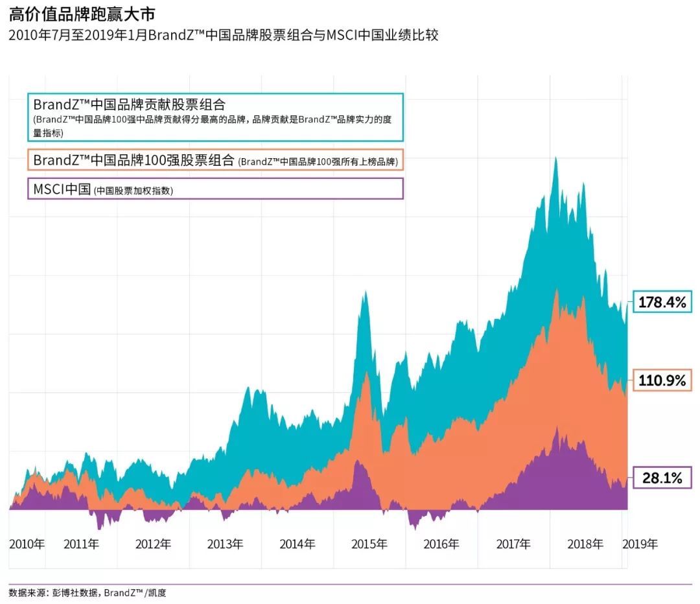The image size is (700, 604).
Task: Select the 2011年 axis label
Action: [x=82, y=544]
